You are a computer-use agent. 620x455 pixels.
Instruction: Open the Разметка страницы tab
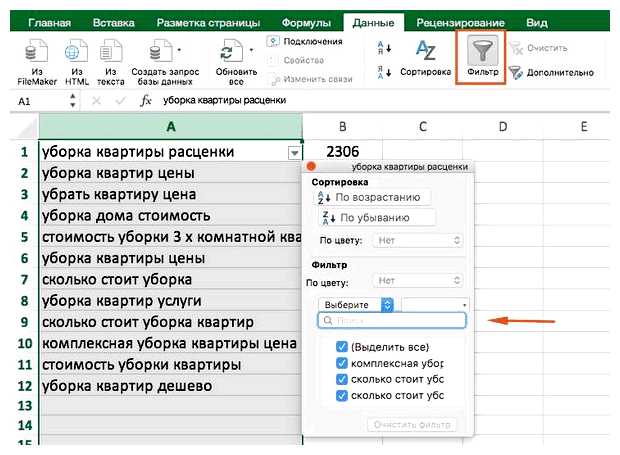[x=208, y=23]
